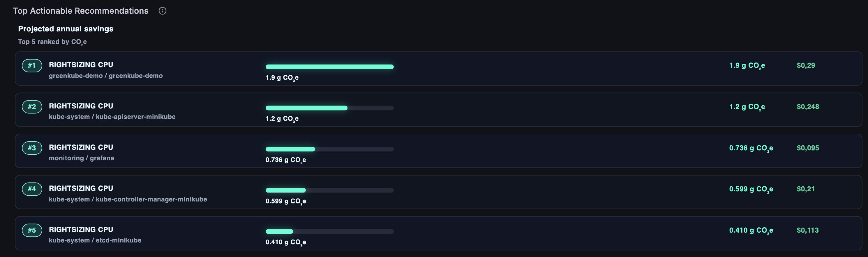Click the #3 rank badge
This screenshot has height=257, width=868.
[32, 148]
